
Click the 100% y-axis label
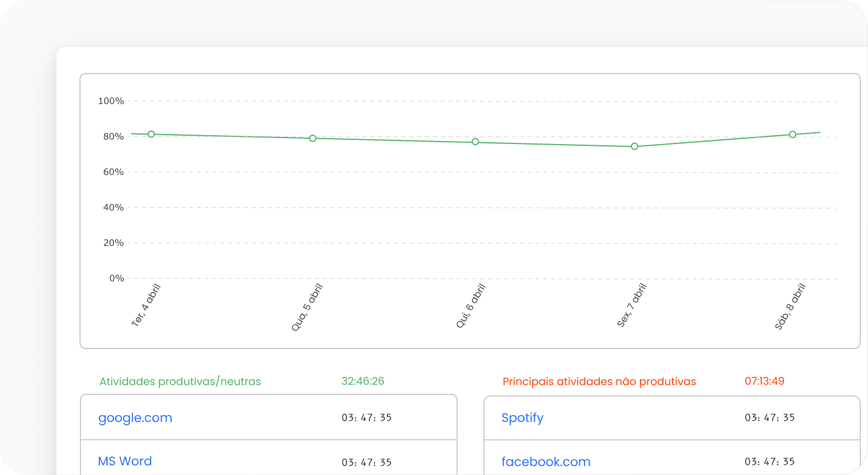tap(111, 101)
